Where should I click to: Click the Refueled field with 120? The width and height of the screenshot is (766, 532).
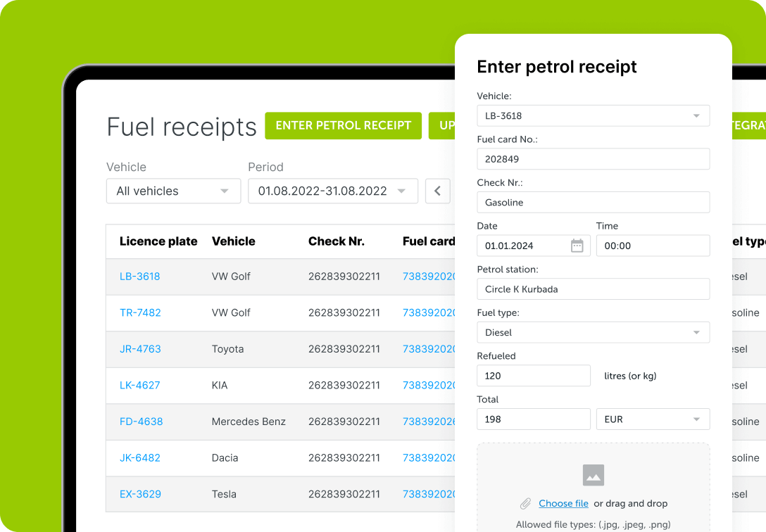tap(534, 376)
